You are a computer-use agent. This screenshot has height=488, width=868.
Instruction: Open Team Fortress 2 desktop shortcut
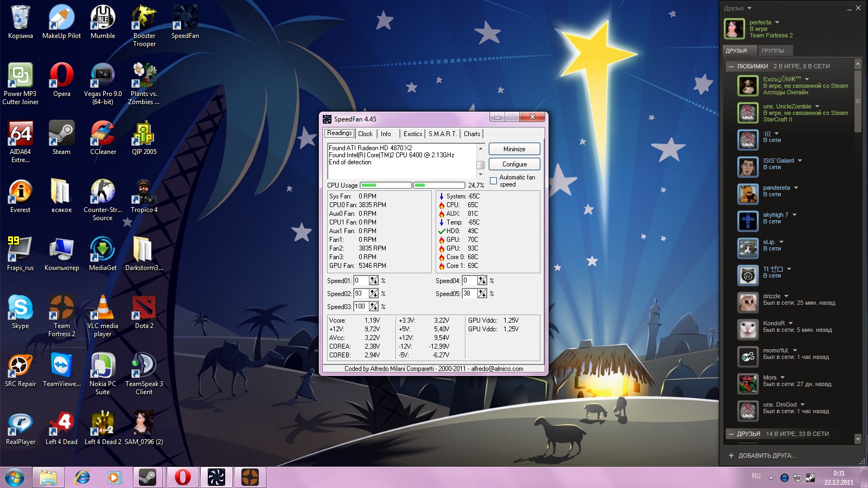pos(61,316)
